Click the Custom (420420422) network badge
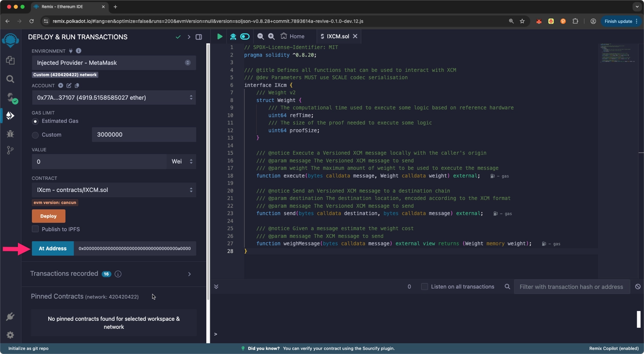Screen dimensions: 644x354 (x=65, y=75)
